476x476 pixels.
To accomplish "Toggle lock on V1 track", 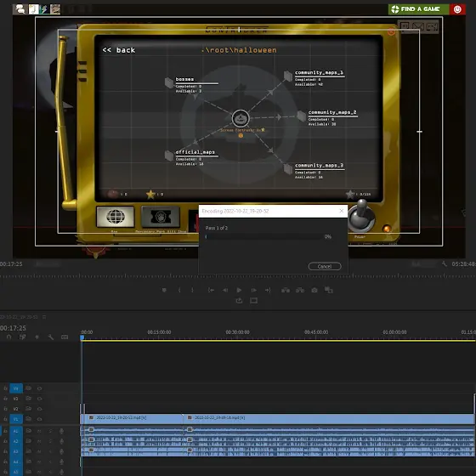I will coord(5,419).
